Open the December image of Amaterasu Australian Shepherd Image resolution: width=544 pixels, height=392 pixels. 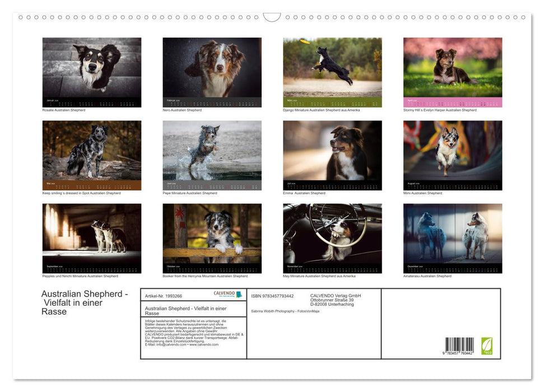(x=453, y=237)
